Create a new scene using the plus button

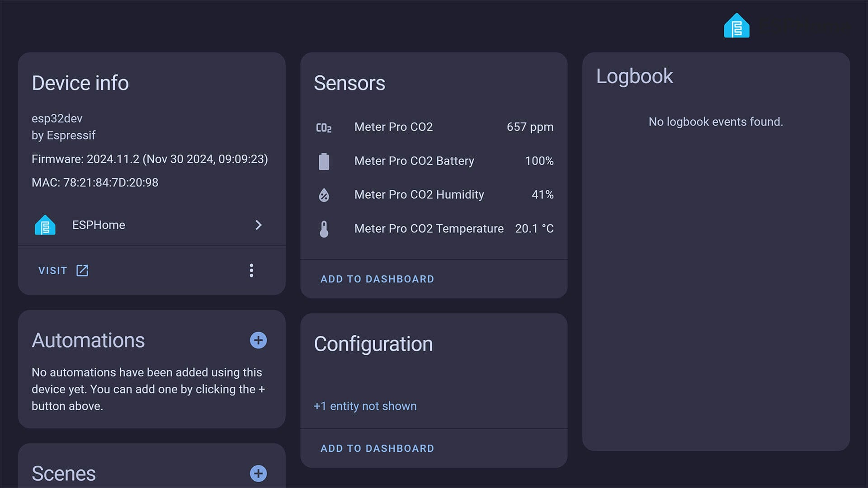click(258, 474)
